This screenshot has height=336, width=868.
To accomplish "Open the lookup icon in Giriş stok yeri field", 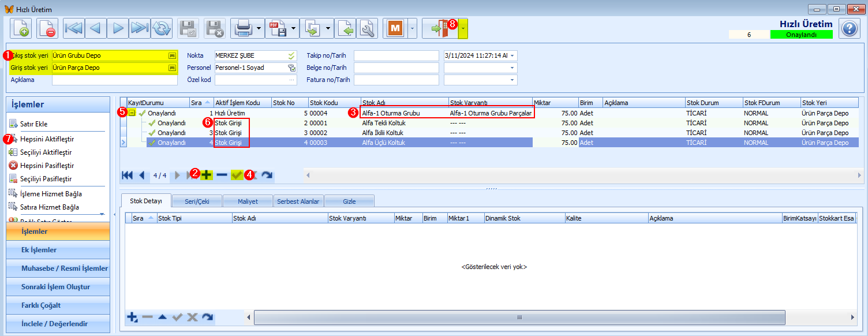I will tap(171, 68).
